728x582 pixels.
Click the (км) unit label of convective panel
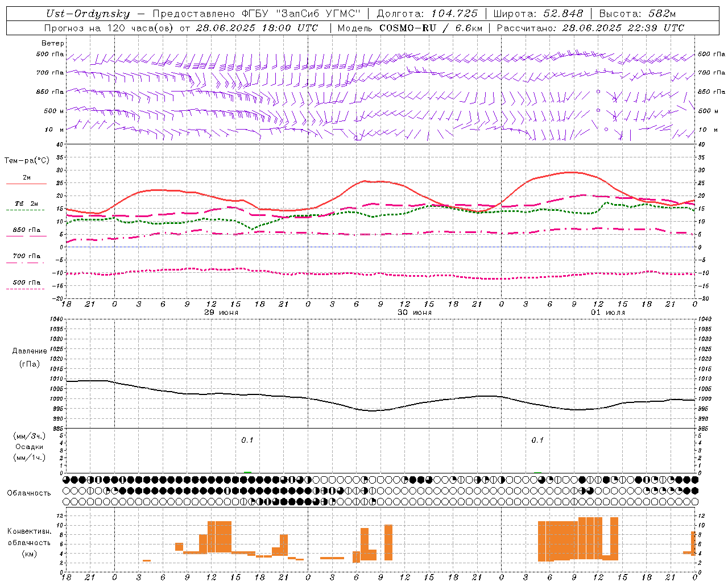click(30, 554)
